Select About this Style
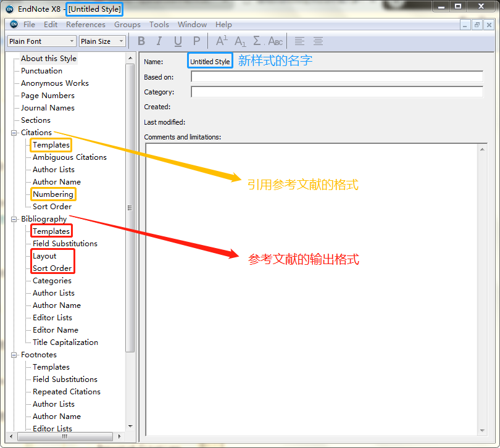The width and height of the screenshot is (500, 448). point(49,59)
